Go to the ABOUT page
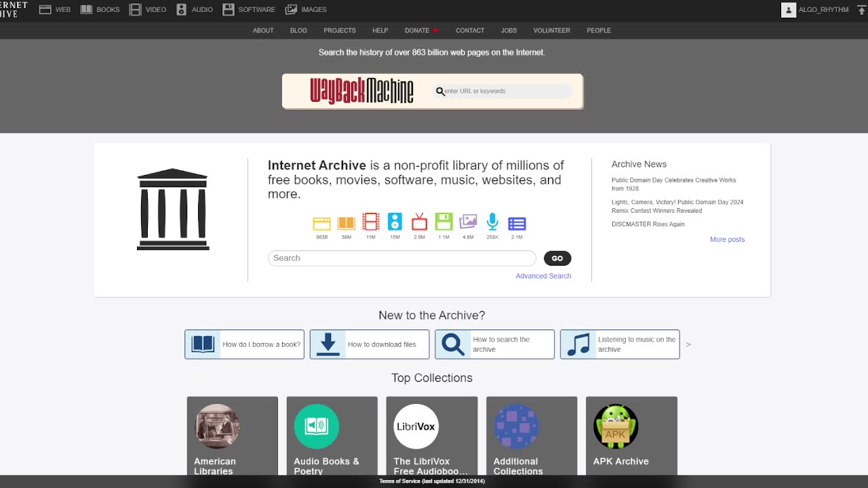868x488 pixels. pos(263,30)
